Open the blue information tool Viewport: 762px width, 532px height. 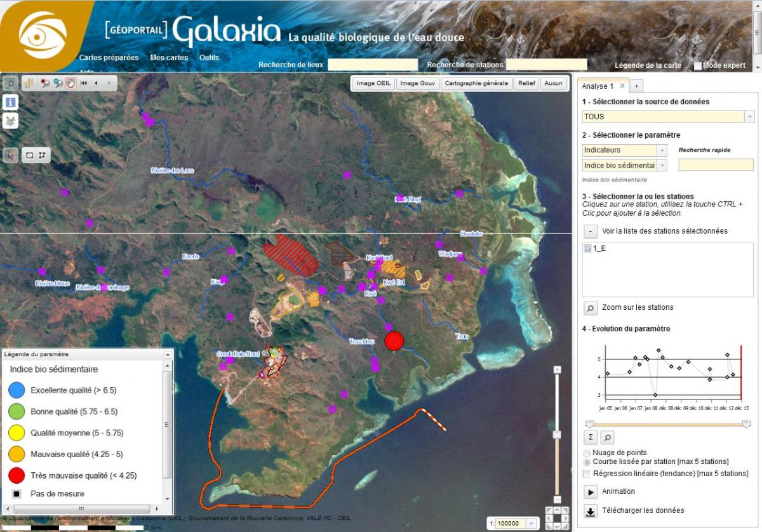pos(11,103)
